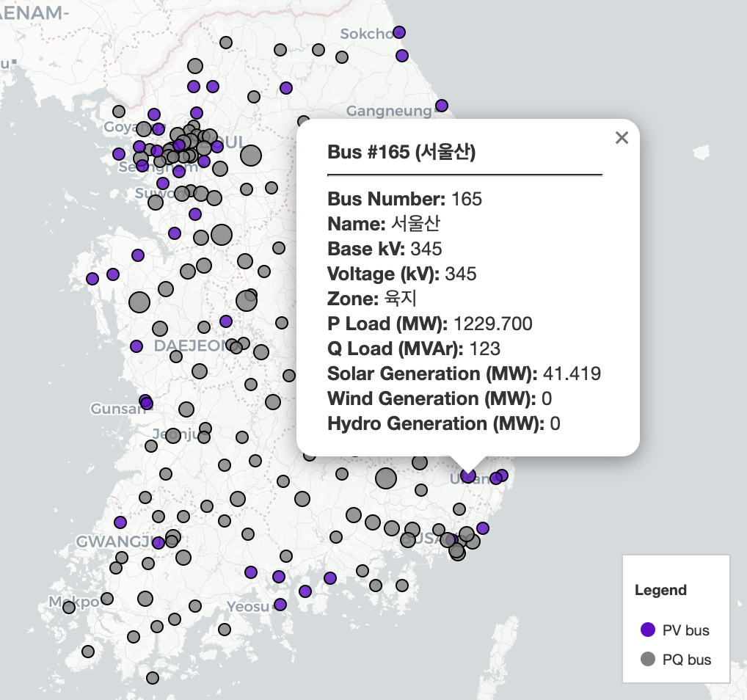The width and height of the screenshot is (747, 700).
Task: Select the purple PV bus marker near Gangneung
Action: pos(442,106)
